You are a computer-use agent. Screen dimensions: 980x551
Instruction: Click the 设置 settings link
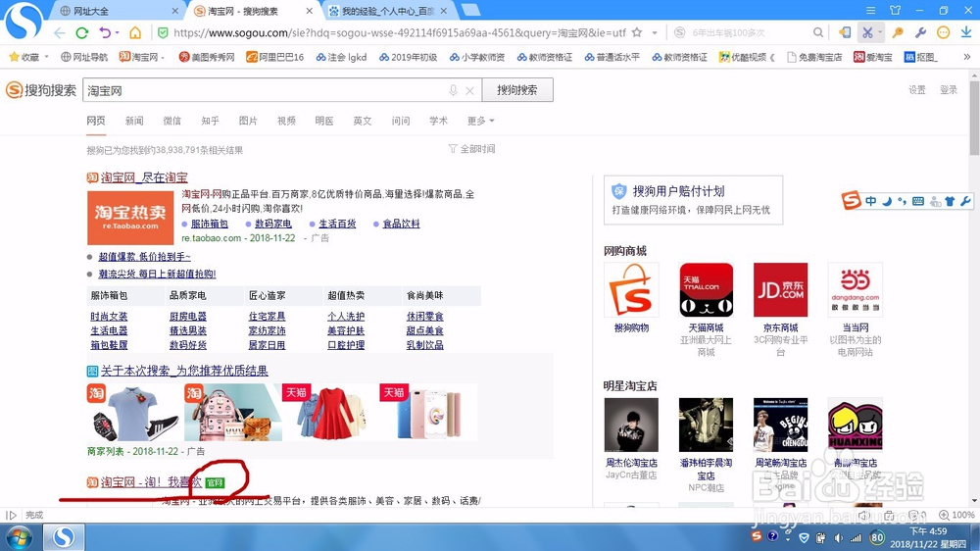tap(917, 90)
